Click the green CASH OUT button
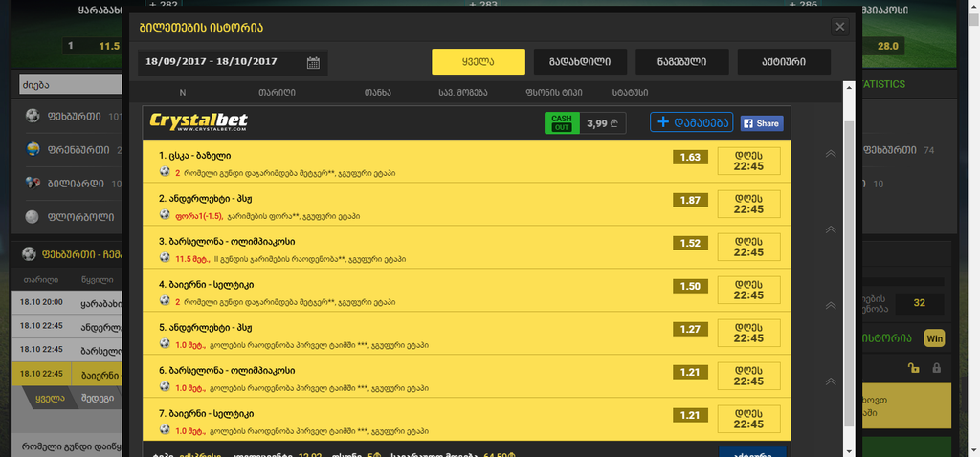The width and height of the screenshot is (980, 457). pos(562,123)
